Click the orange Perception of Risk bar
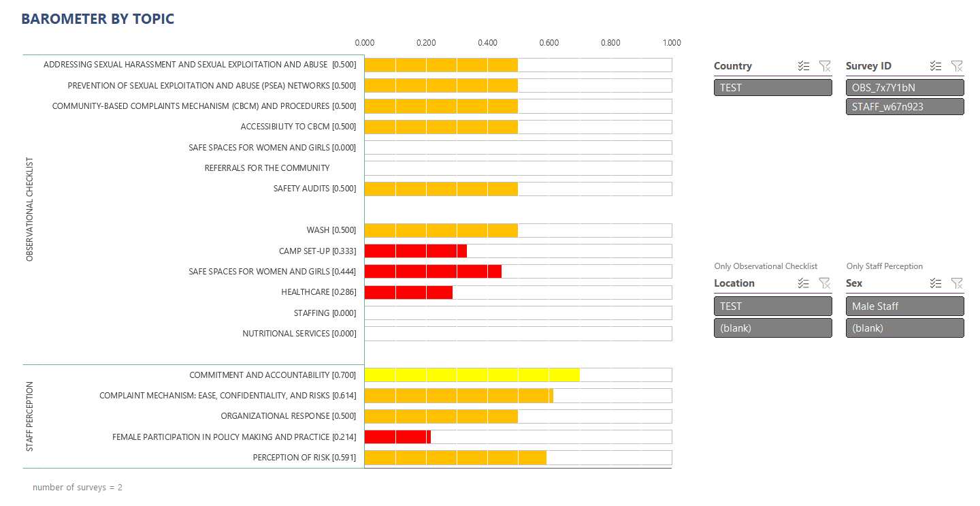Viewport: 980px width, 506px height. tap(455, 458)
